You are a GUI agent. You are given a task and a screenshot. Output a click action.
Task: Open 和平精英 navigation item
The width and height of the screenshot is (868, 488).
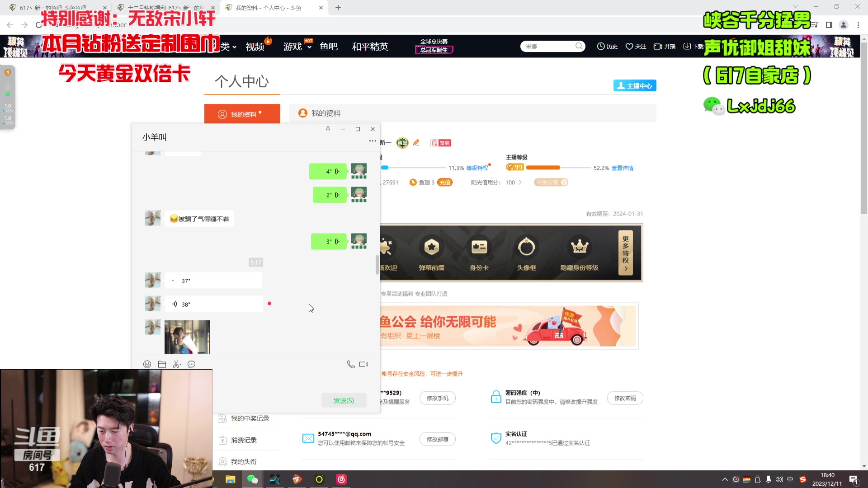point(370,47)
